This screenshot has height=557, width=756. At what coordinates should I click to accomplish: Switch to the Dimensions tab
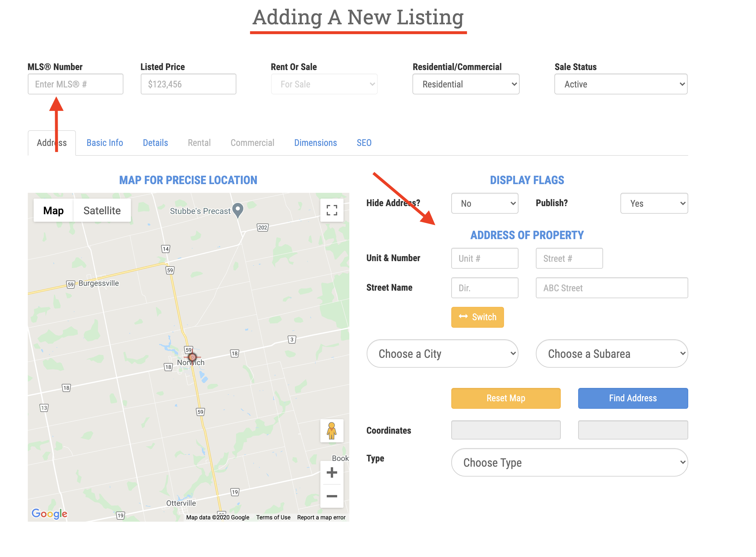315,143
